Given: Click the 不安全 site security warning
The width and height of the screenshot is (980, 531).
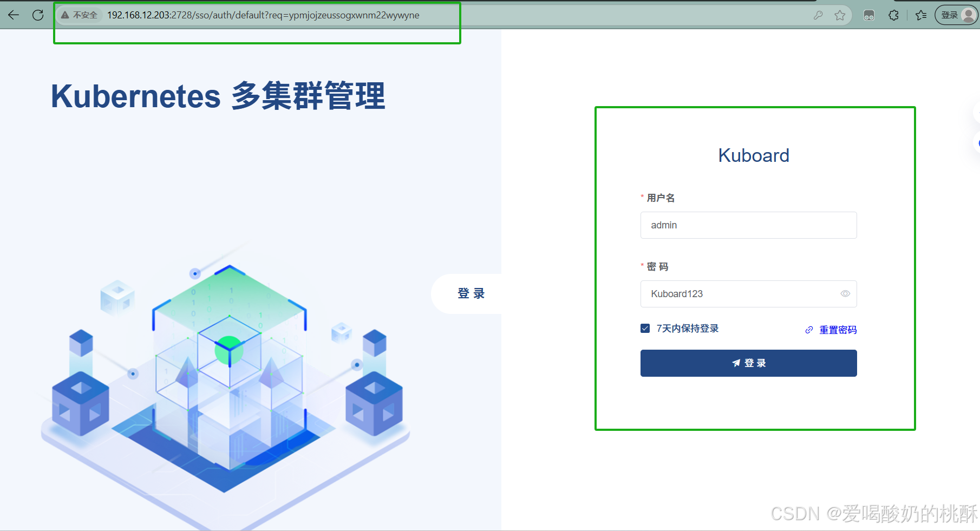Looking at the screenshot, I should (x=79, y=15).
